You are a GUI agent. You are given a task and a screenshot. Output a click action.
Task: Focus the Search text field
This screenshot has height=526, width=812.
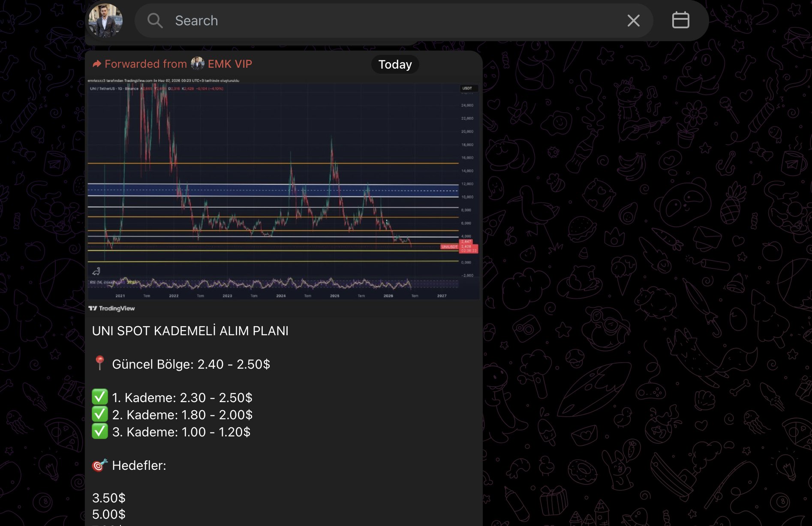point(394,21)
